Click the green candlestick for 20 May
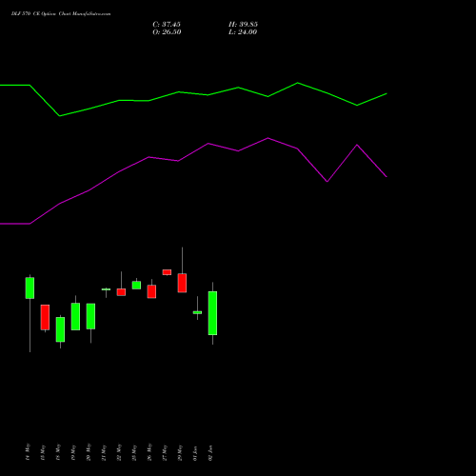The height and width of the screenshot is (476, 476). click(90, 316)
